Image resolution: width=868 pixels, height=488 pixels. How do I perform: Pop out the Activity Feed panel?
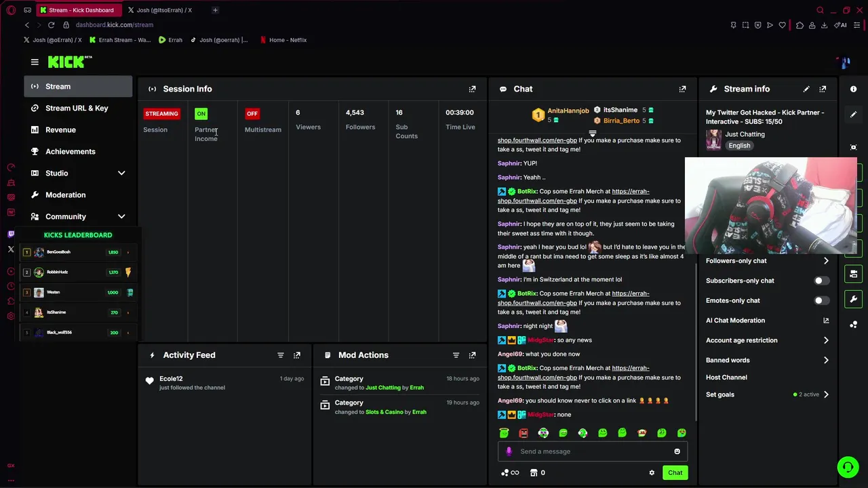pos(296,355)
